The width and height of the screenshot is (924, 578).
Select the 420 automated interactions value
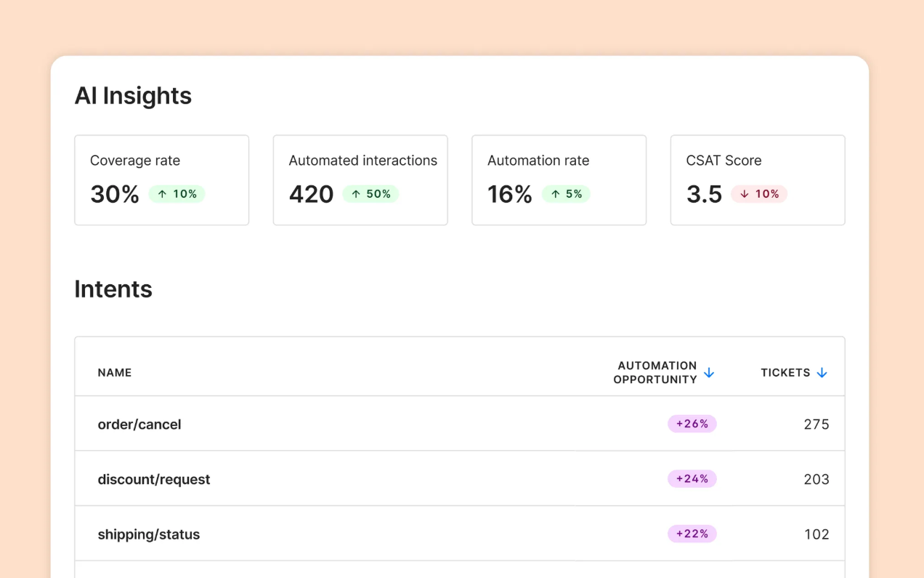point(312,195)
